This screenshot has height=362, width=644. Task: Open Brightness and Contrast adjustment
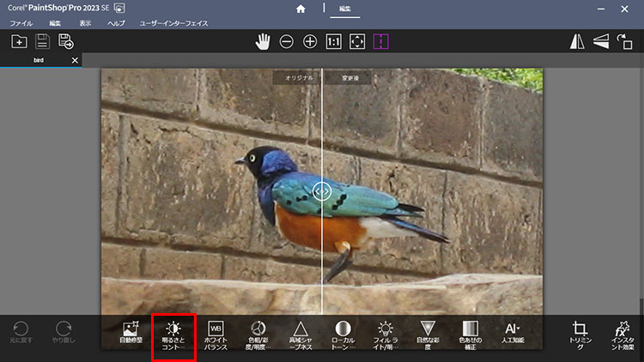pos(173,335)
